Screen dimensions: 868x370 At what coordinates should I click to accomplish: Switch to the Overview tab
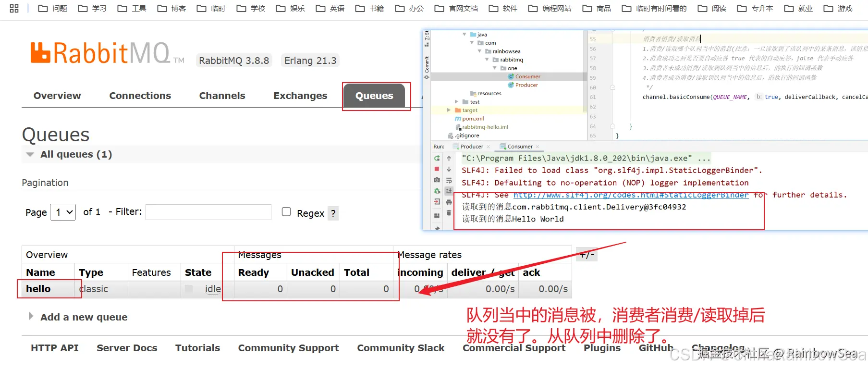coord(57,96)
